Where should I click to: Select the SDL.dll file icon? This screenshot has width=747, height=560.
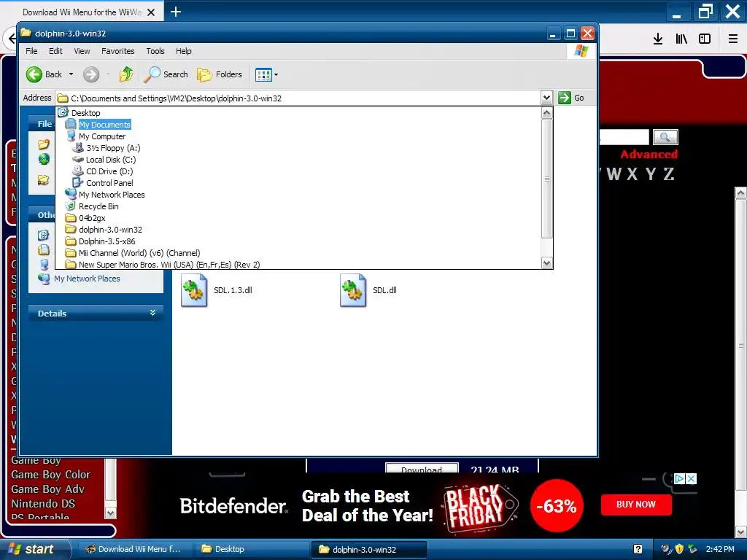353,290
